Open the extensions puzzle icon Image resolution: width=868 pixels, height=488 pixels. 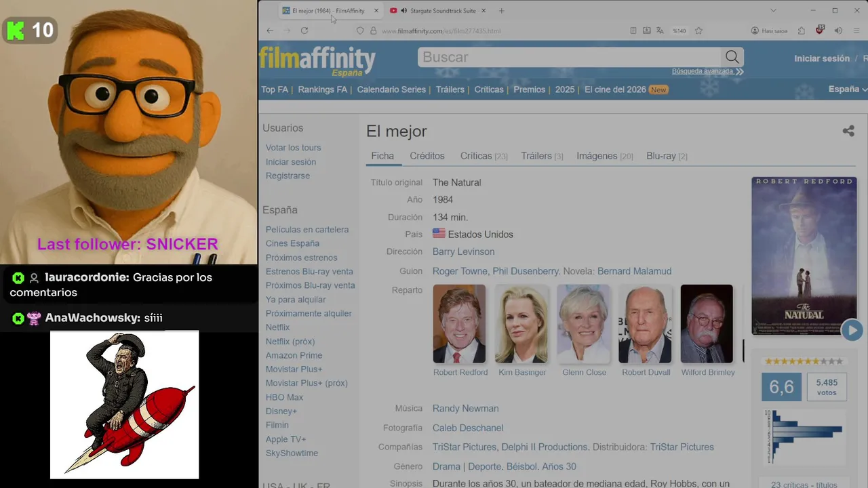pyautogui.click(x=802, y=30)
